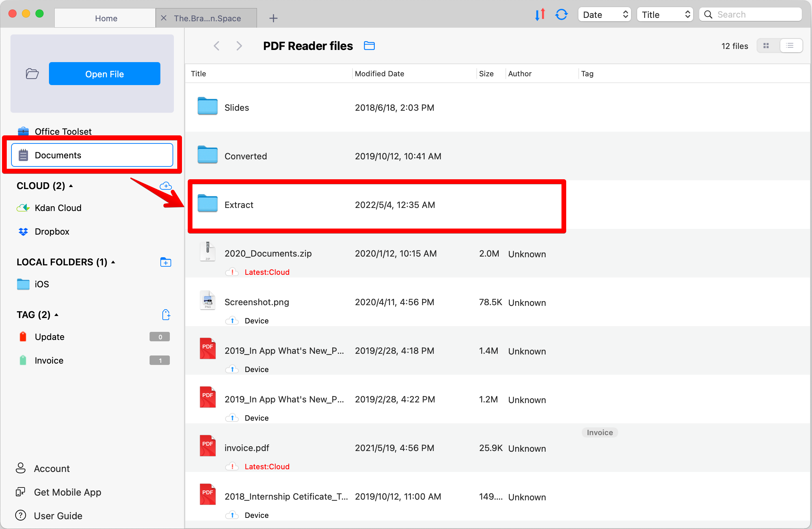This screenshot has height=529, width=812.
Task: Click the Dropbox logo icon
Action: pyautogui.click(x=23, y=232)
